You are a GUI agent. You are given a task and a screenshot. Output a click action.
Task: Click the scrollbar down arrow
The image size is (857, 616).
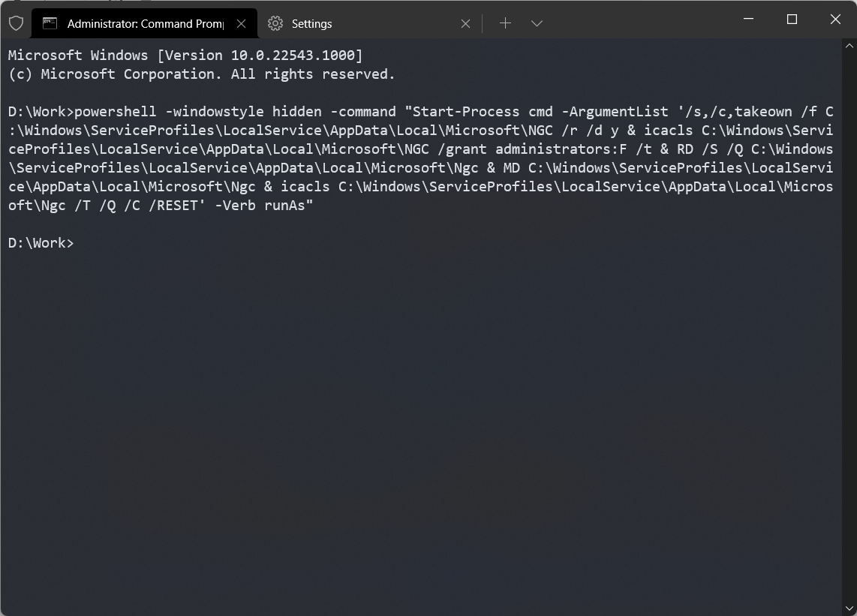pos(851,608)
